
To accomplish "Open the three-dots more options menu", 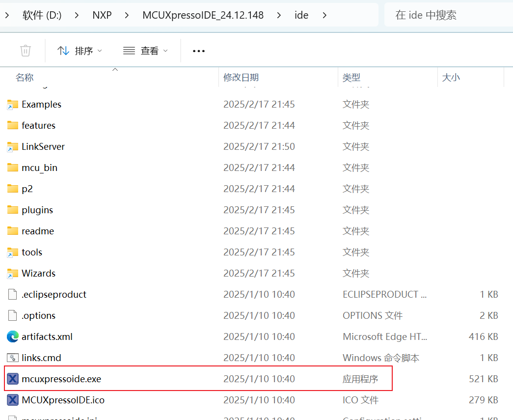I will (199, 51).
